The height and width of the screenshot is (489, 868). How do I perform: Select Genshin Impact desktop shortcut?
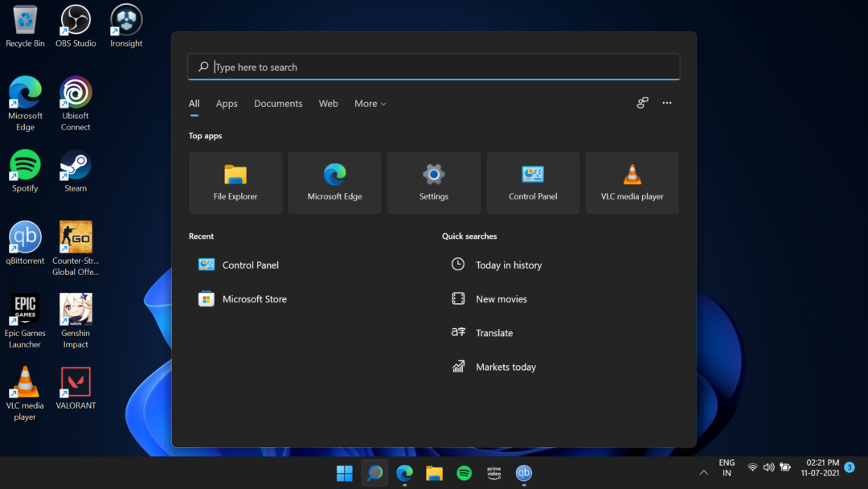[76, 322]
